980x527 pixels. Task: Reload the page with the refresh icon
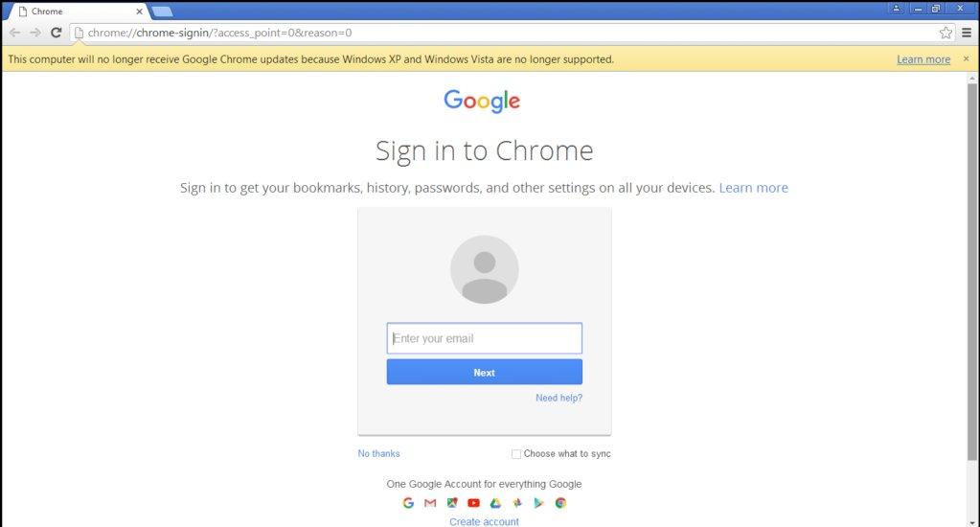57,33
